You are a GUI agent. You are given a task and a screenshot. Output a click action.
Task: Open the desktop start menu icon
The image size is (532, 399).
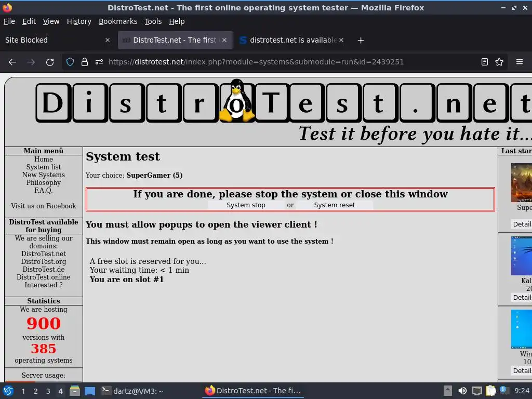8,391
